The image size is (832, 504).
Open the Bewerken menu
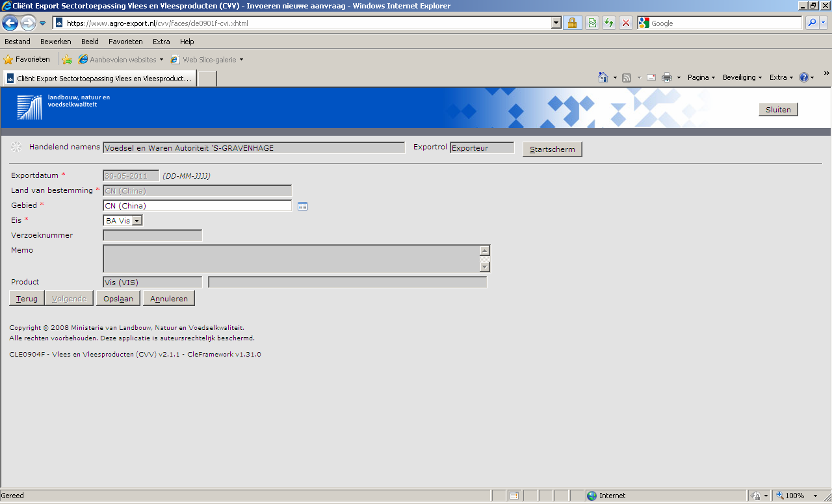click(x=56, y=42)
